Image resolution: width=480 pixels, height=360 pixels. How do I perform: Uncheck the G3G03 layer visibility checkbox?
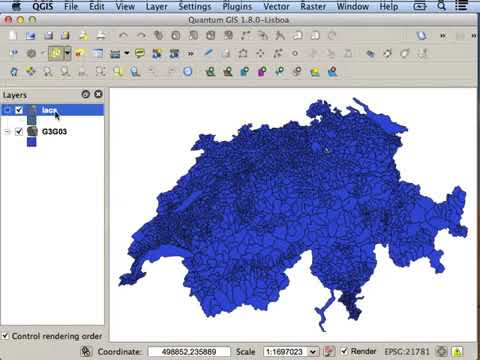pos(19,131)
